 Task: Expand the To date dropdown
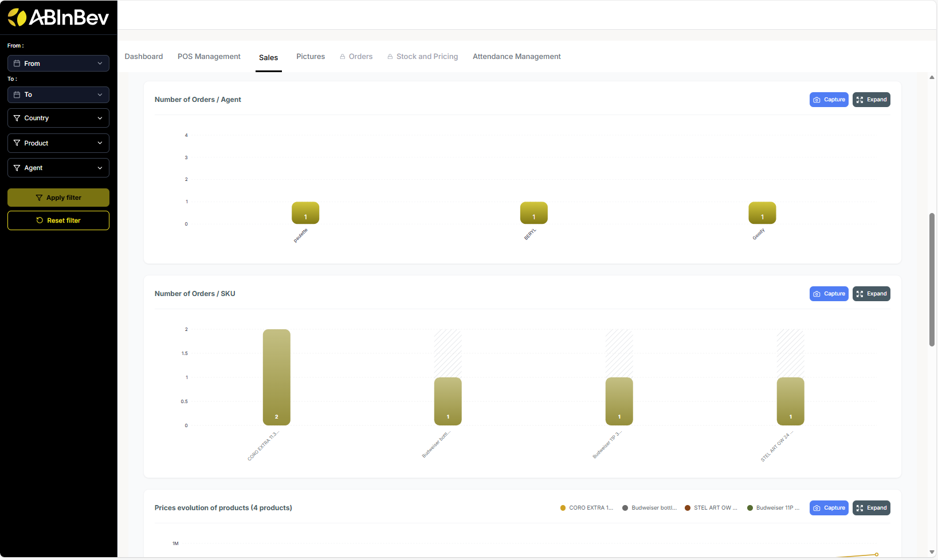58,94
